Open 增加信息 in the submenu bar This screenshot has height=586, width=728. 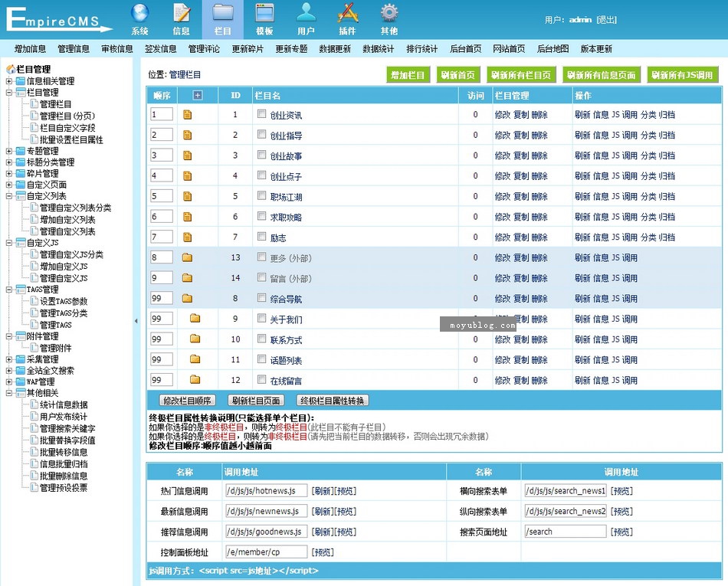(x=30, y=49)
